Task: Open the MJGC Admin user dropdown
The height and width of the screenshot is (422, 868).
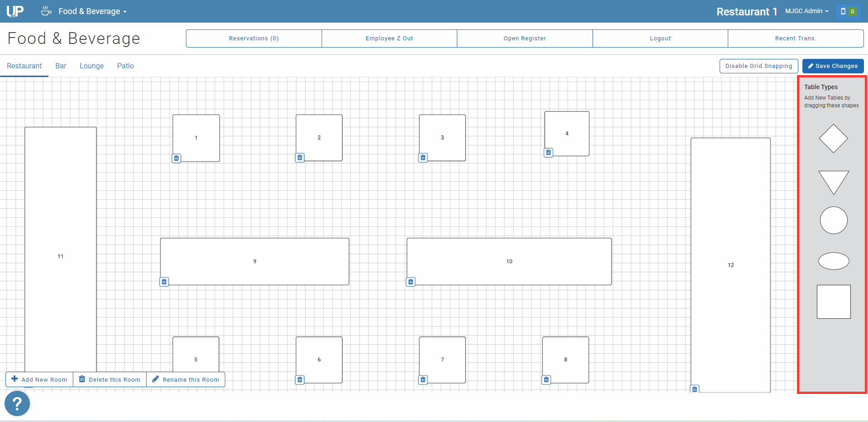Action: pyautogui.click(x=806, y=11)
